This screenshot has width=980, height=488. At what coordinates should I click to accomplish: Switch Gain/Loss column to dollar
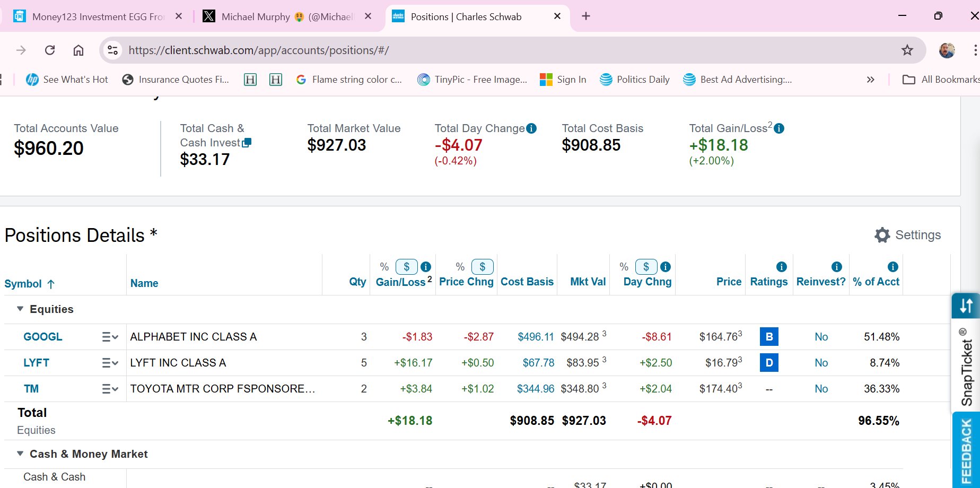[x=407, y=267]
